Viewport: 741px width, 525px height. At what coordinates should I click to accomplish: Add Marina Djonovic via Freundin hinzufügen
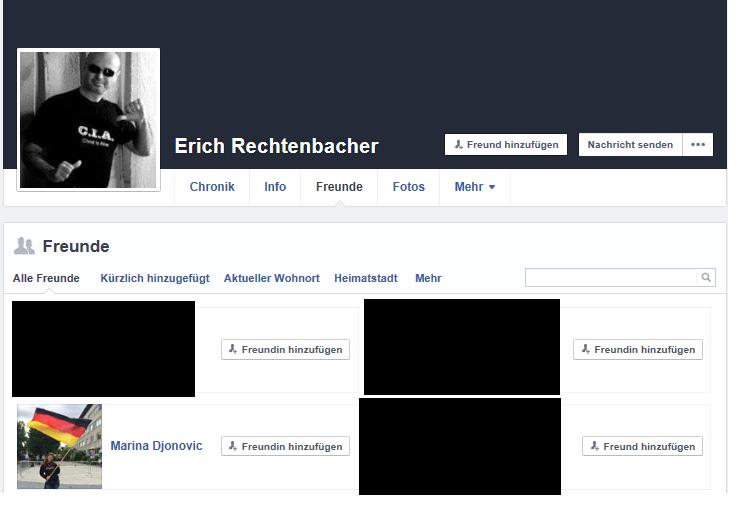(x=285, y=447)
